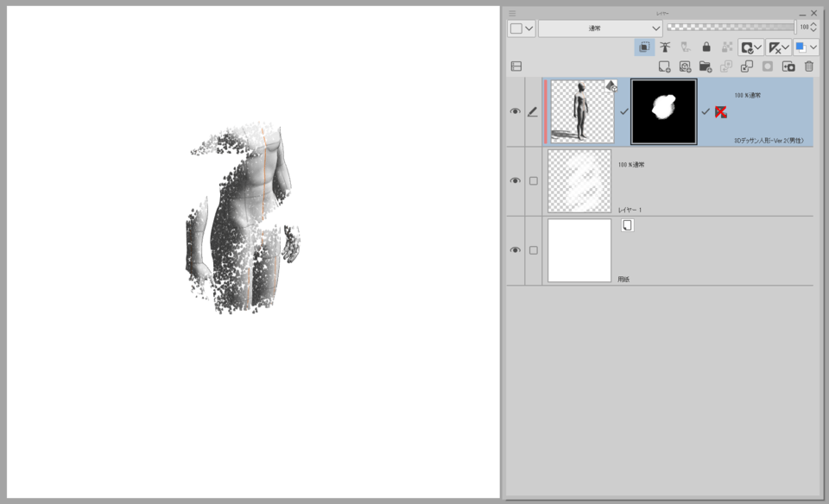Image resolution: width=829 pixels, height=504 pixels.
Task: Open the new layer dialog icon
Action: pos(685,66)
